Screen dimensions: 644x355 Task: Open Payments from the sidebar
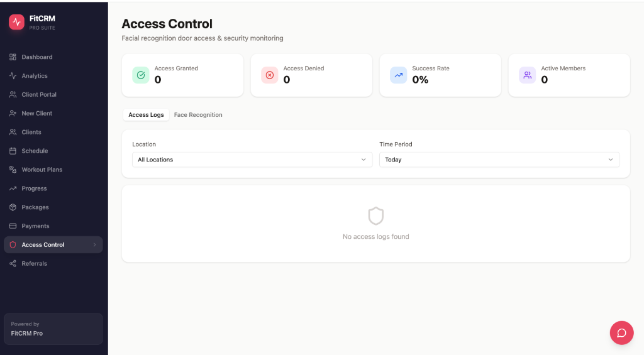(53, 226)
